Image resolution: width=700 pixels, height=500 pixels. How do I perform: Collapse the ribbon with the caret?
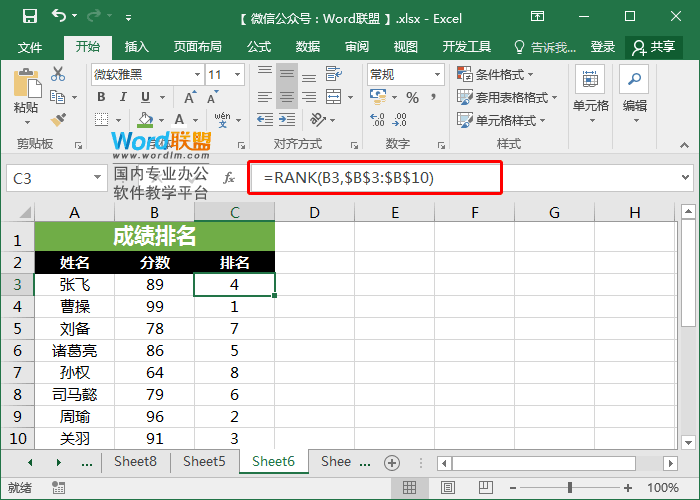pos(684,145)
